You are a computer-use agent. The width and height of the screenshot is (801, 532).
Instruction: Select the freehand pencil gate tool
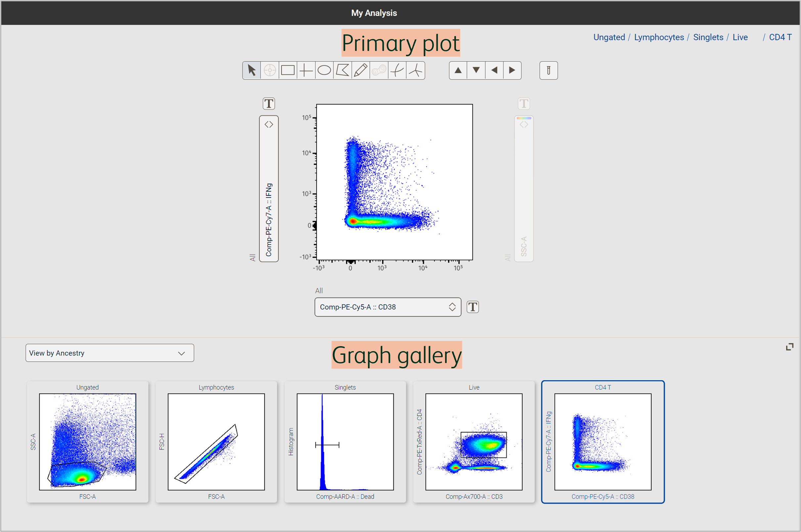(x=360, y=70)
